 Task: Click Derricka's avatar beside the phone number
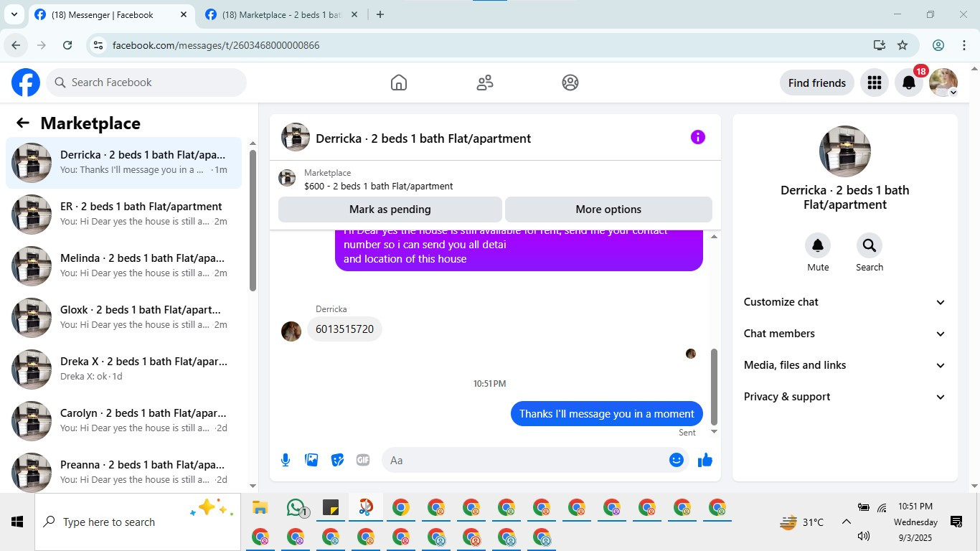(291, 331)
